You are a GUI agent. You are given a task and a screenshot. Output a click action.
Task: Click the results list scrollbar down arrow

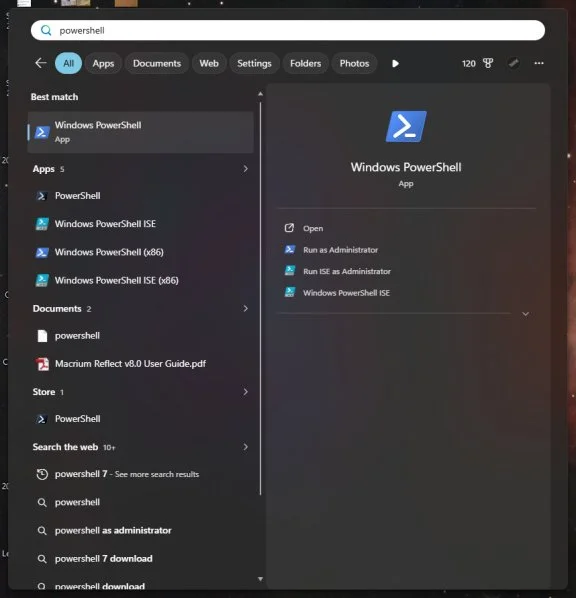(261, 579)
